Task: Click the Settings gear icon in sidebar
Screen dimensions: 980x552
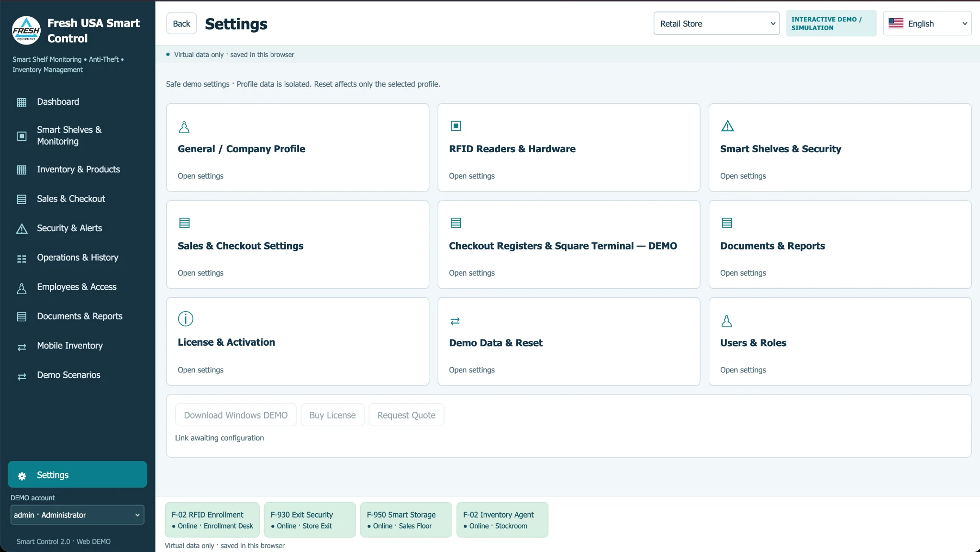Action: [22, 476]
